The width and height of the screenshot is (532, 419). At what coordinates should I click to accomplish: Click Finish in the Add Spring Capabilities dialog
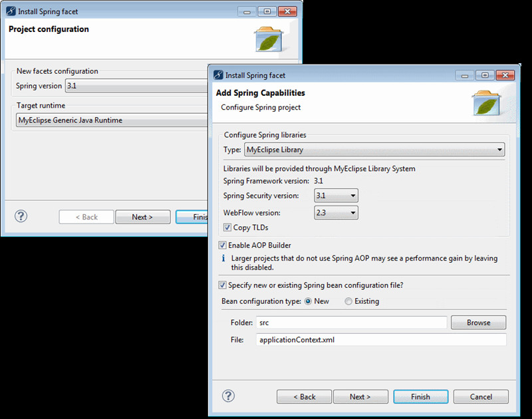[x=420, y=396]
